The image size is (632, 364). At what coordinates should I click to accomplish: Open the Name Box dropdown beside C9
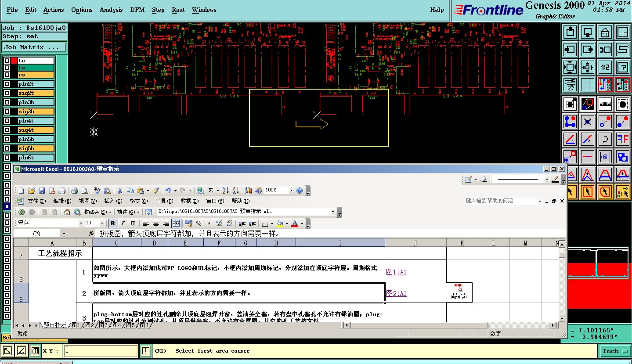[64, 234]
